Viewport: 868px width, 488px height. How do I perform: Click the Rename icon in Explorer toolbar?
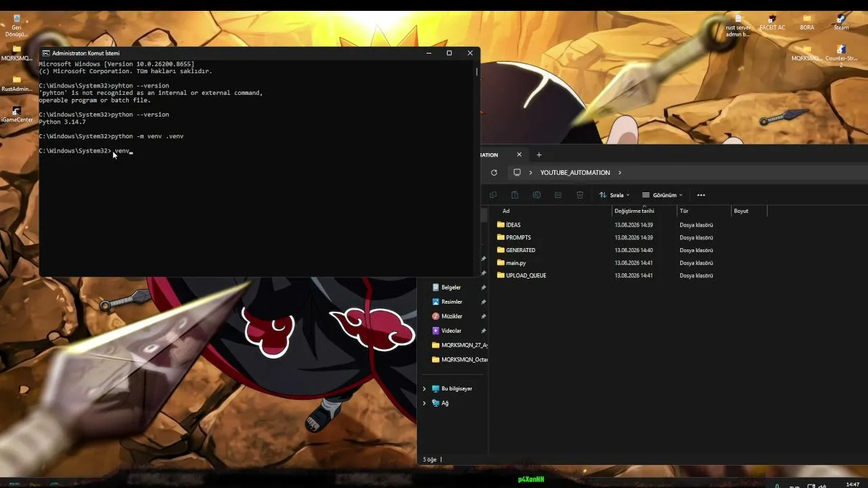pyautogui.click(x=536, y=195)
